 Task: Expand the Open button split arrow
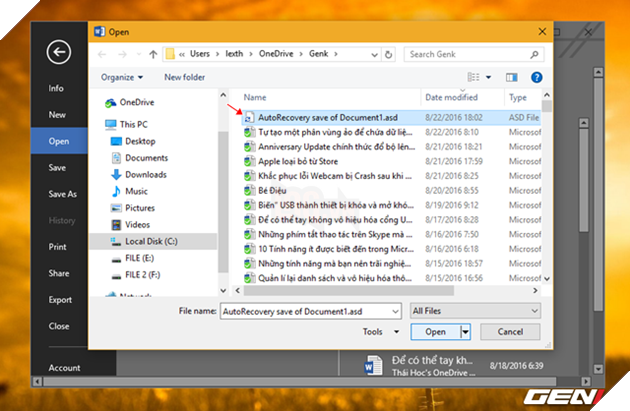[x=465, y=332]
